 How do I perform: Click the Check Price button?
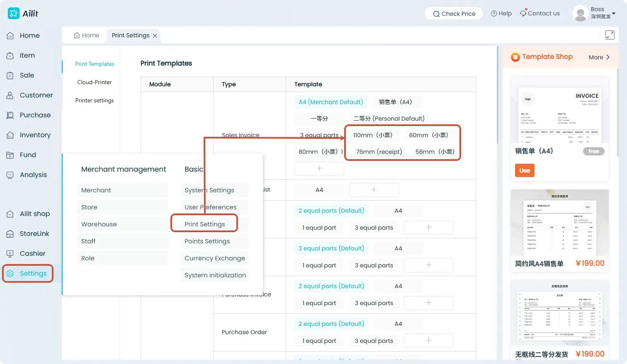454,14
